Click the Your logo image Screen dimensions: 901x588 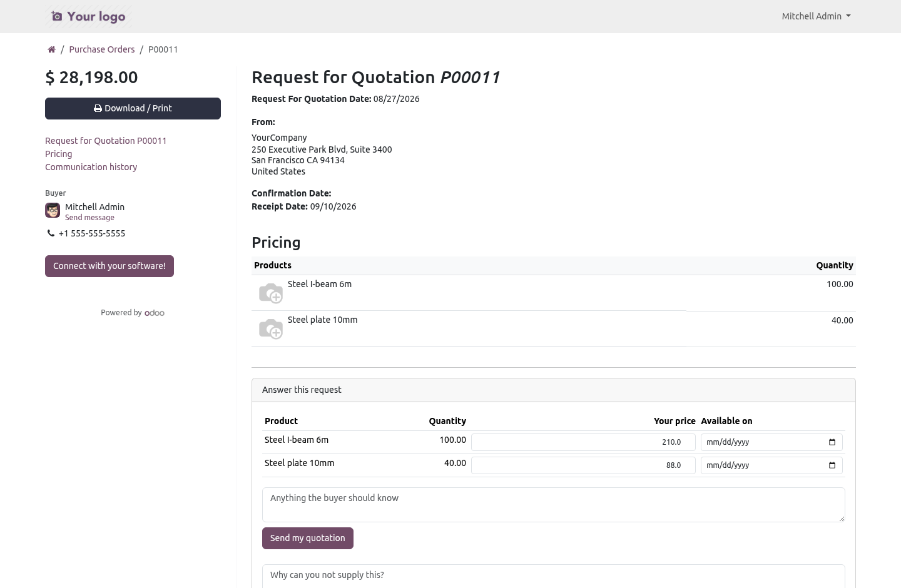pos(89,16)
